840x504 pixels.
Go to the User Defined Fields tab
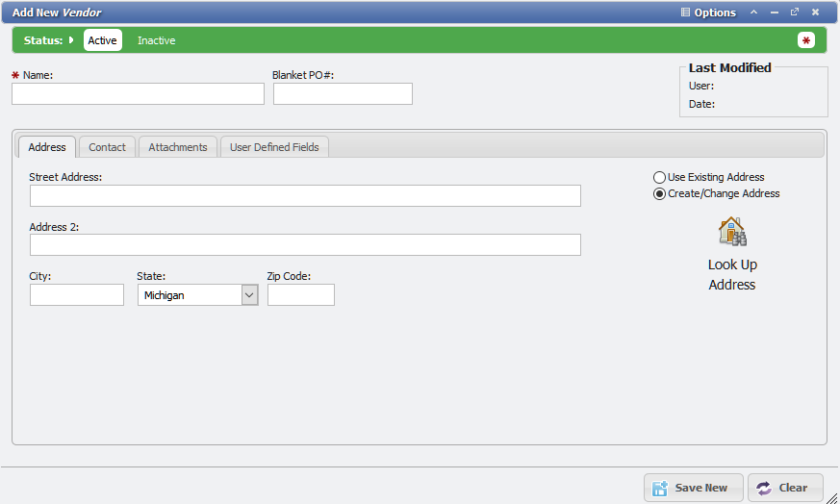(274, 147)
